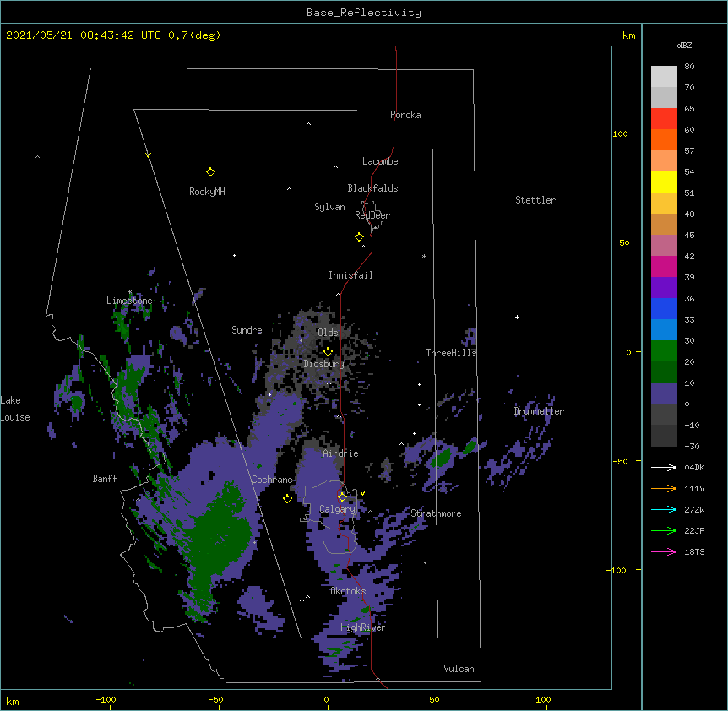Click the green 22JP arrow legend
Viewport: 728px width, 711px height.
[664, 530]
